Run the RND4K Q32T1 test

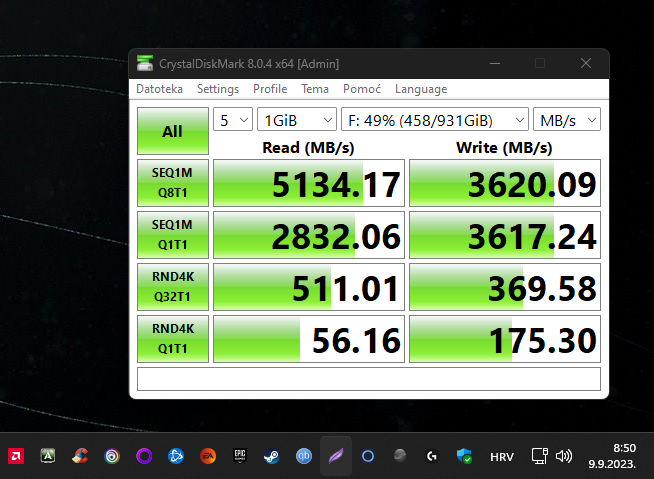[173, 287]
